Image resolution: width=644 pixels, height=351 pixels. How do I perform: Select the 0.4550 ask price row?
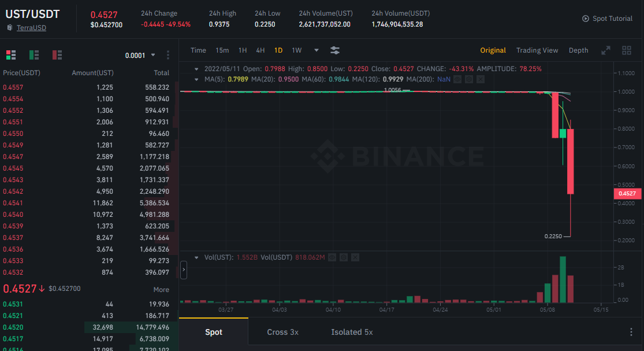[x=89, y=134]
